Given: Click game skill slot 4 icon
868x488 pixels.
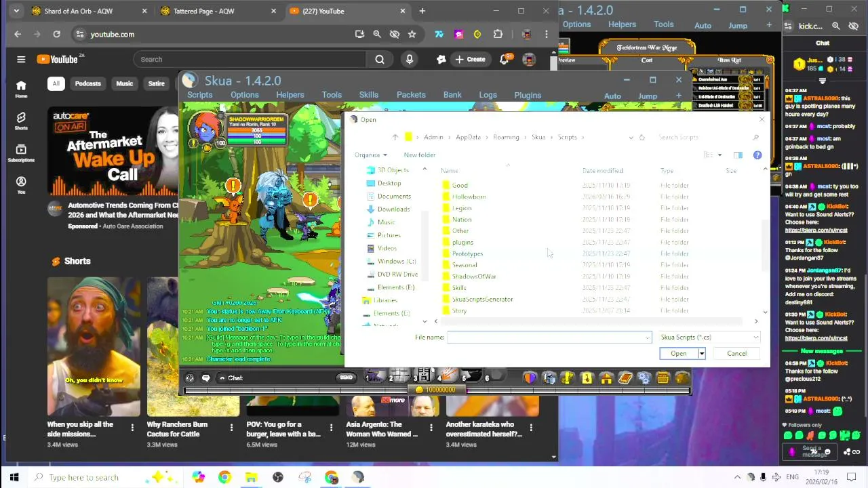Looking at the screenshot, I should coord(448,377).
